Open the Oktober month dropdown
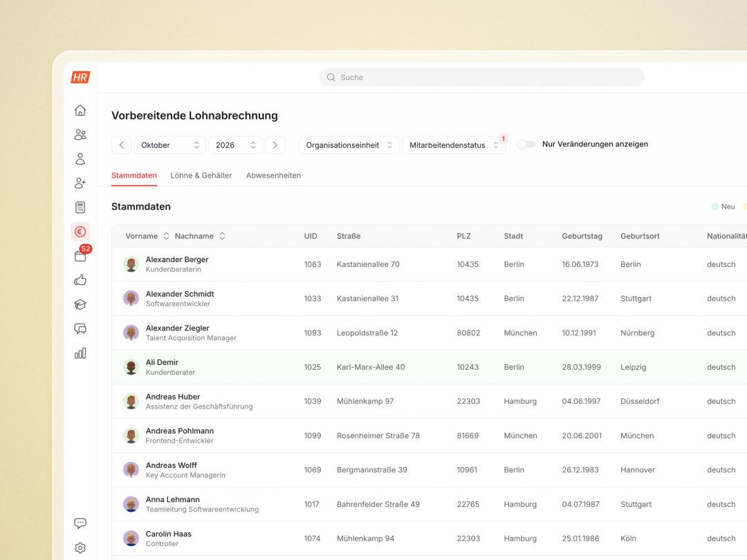 pyautogui.click(x=169, y=144)
